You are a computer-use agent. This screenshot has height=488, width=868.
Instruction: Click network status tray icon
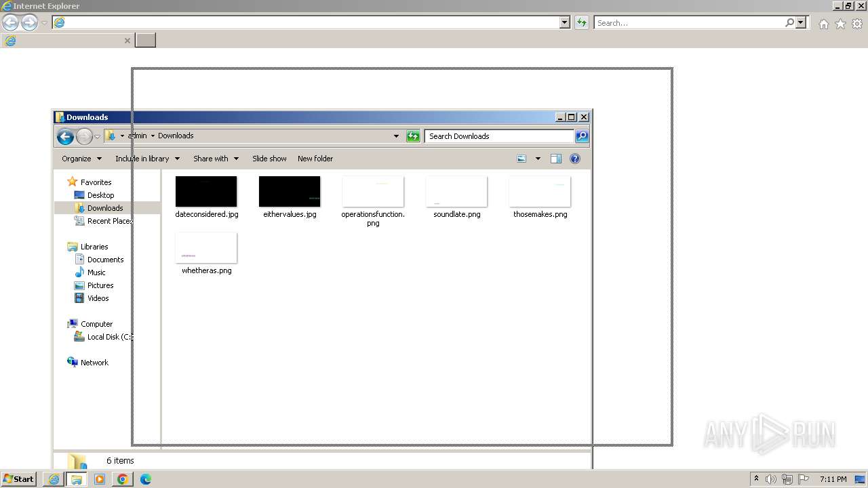[x=787, y=479]
